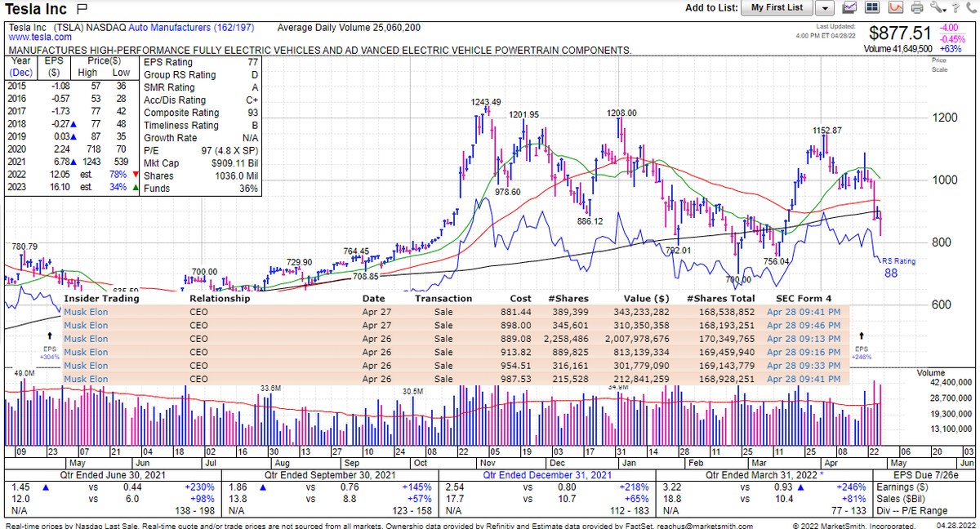The height and width of the screenshot is (529, 980).
Task: Open the www.tesla.com link
Action: click(x=39, y=38)
